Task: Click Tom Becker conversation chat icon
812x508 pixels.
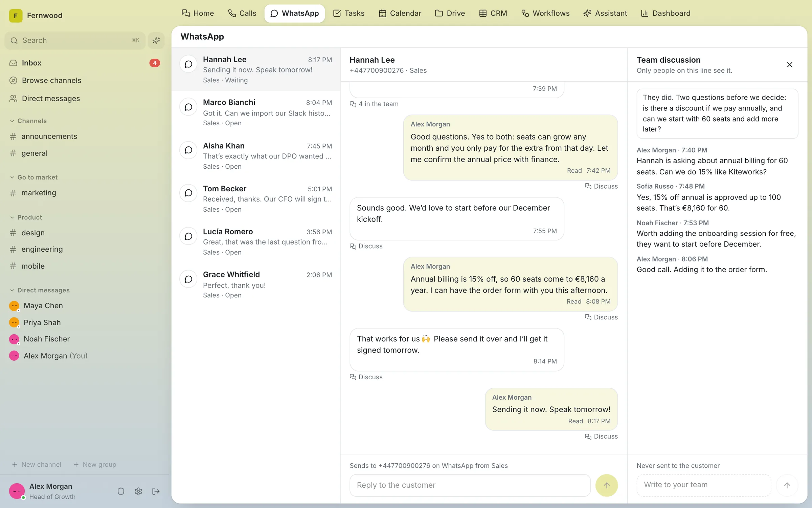Action: [x=188, y=193]
